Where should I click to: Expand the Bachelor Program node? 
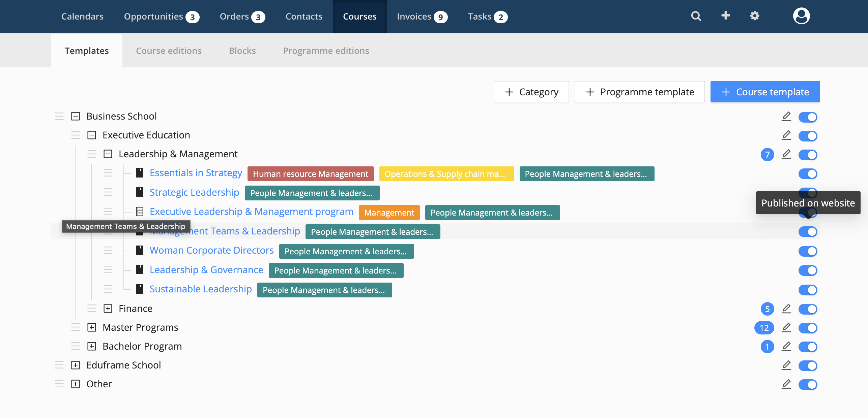(x=92, y=346)
